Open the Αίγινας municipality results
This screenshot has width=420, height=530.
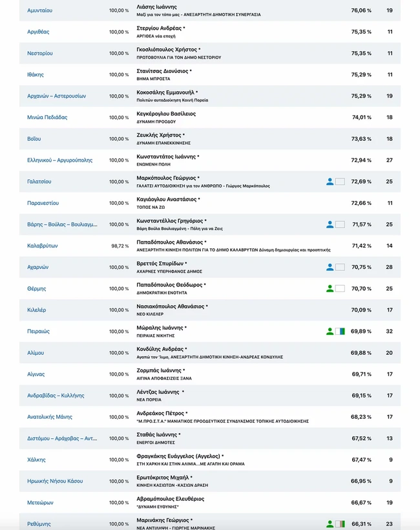coord(36,374)
